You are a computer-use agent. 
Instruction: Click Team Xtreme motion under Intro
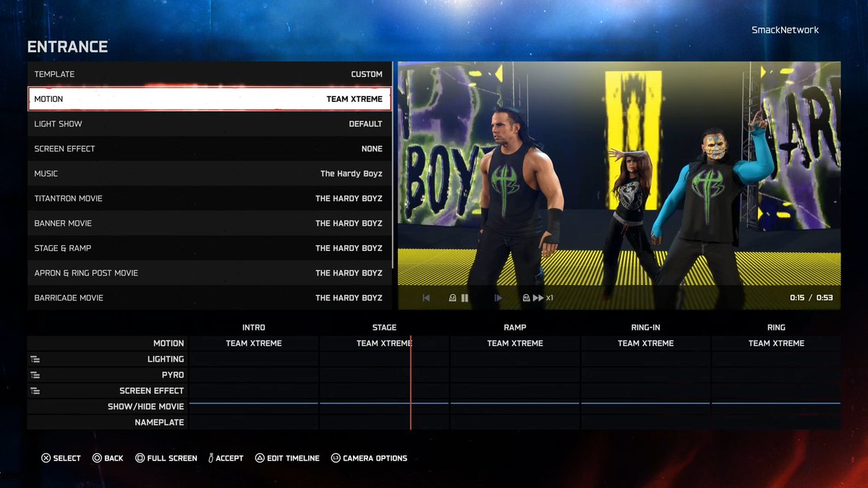pyautogui.click(x=254, y=343)
